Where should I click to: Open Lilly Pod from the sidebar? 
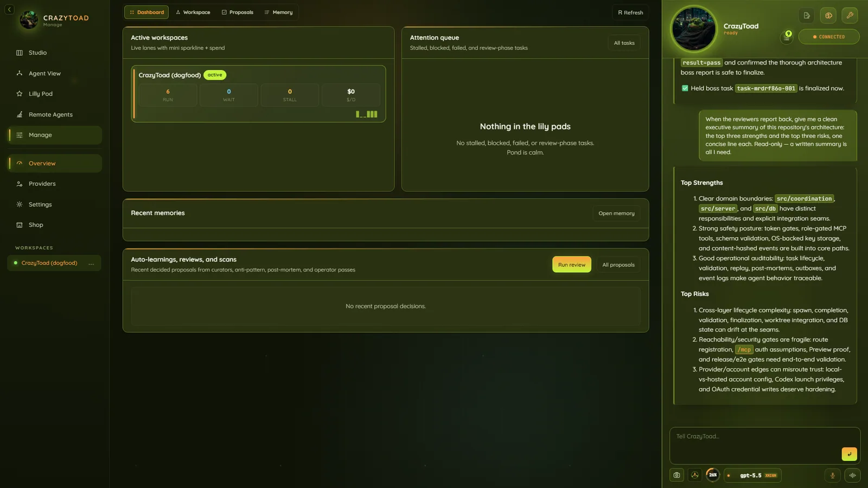(x=54, y=94)
